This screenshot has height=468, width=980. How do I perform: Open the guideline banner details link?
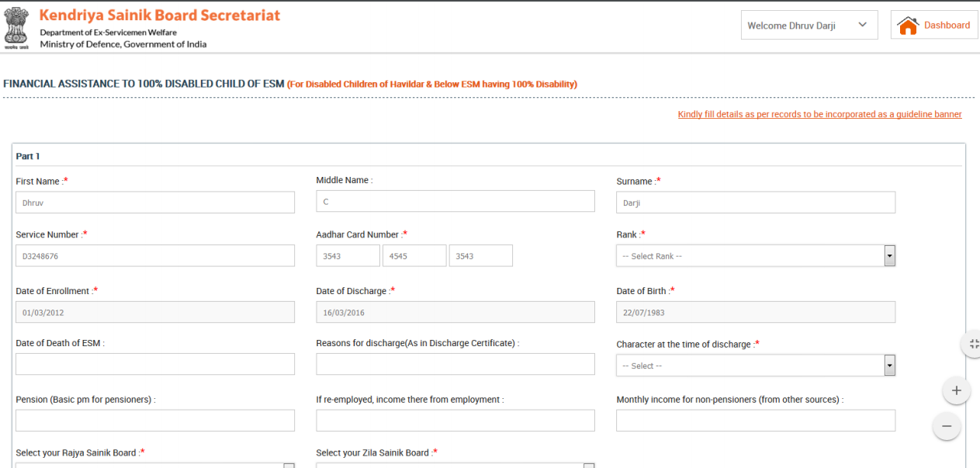coord(819,114)
